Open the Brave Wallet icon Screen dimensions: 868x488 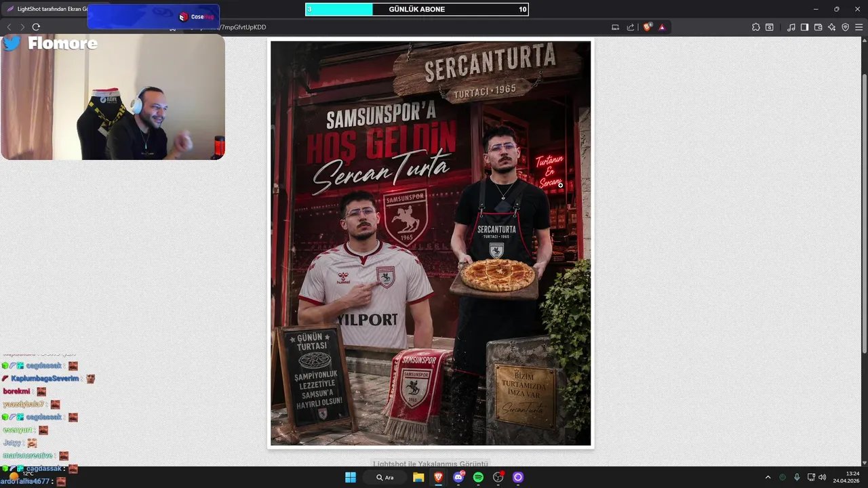click(818, 27)
